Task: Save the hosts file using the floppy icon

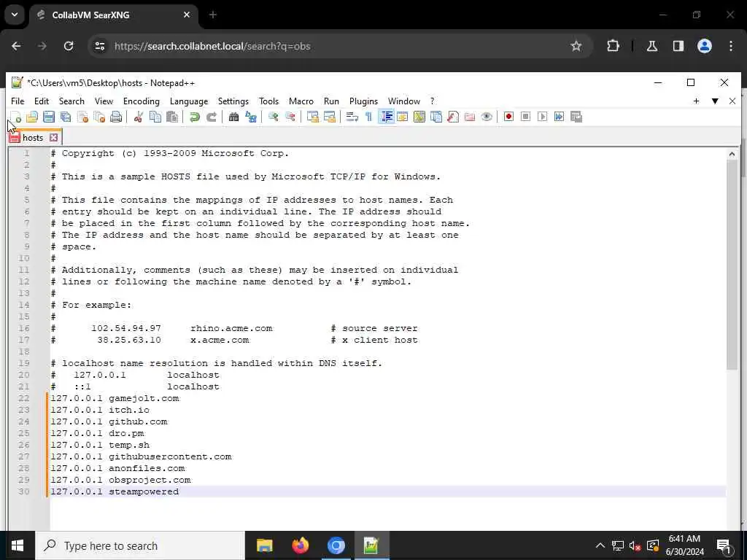Action: pos(49,117)
